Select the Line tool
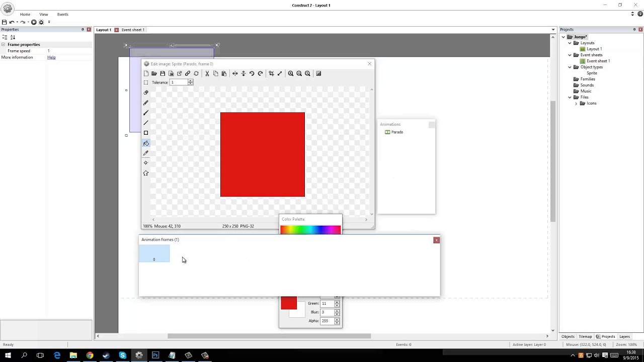 pos(146,123)
